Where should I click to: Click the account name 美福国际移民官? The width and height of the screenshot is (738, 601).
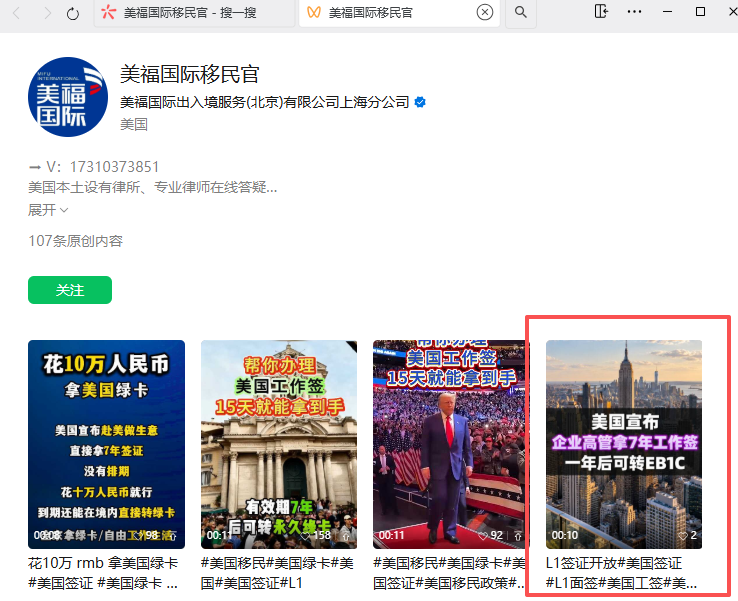(x=190, y=74)
